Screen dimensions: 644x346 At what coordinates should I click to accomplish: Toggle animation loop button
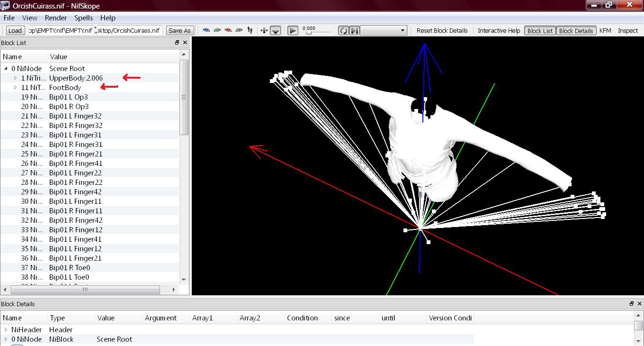[x=343, y=31]
